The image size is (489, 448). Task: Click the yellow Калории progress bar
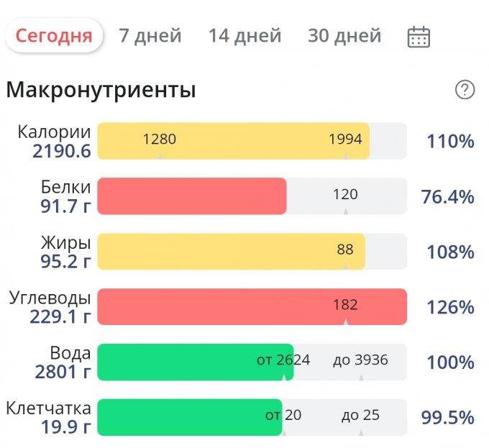coord(233,141)
